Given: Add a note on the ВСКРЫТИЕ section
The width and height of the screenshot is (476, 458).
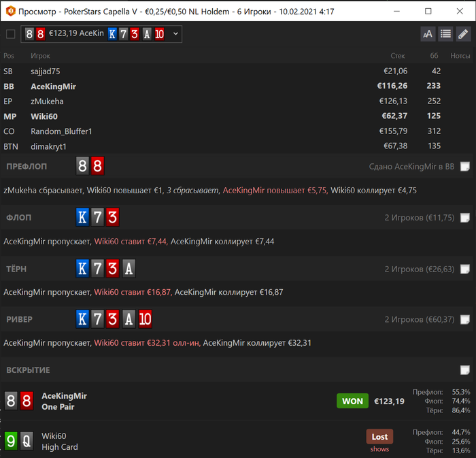Looking at the screenshot, I should (464, 370).
